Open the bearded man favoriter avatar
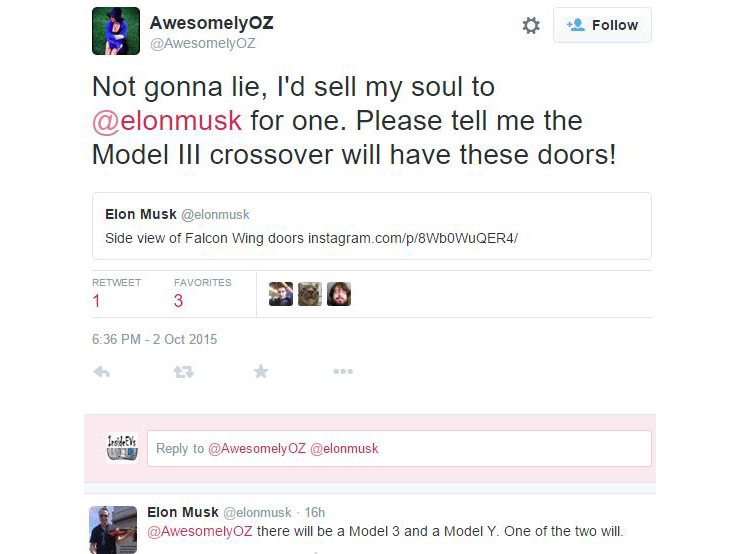 pos(339,294)
